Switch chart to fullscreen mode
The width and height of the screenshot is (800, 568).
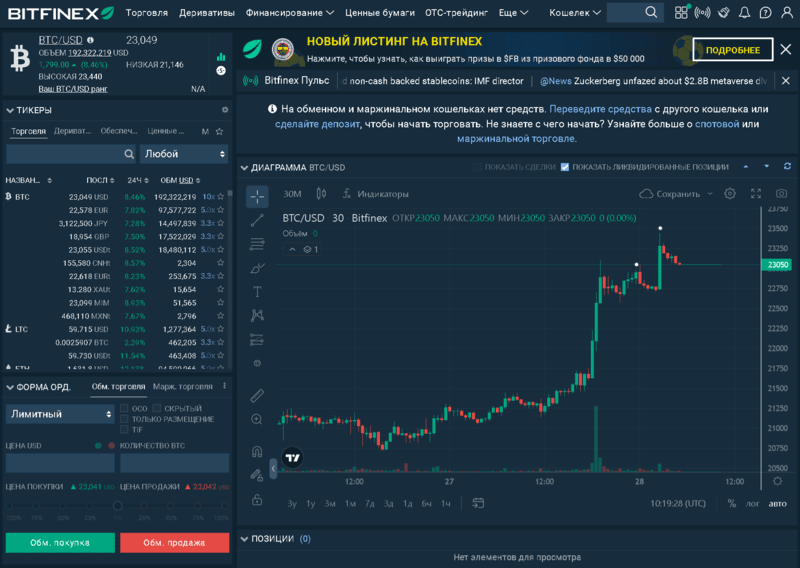click(756, 193)
